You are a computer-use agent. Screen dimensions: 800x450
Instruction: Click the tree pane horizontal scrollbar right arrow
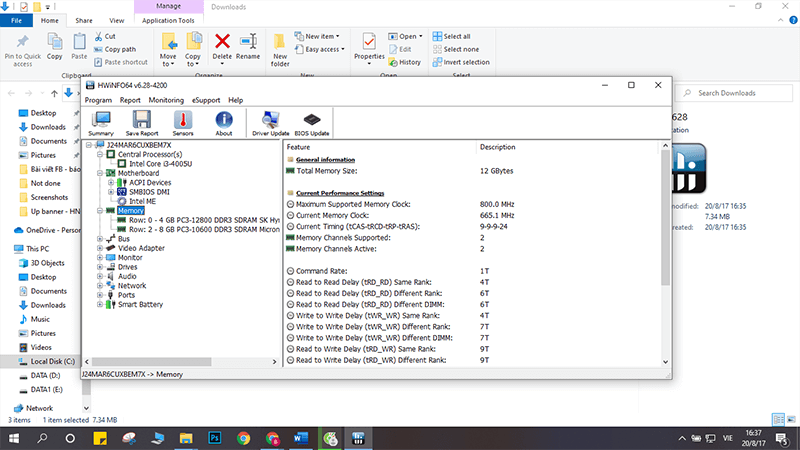click(274, 362)
